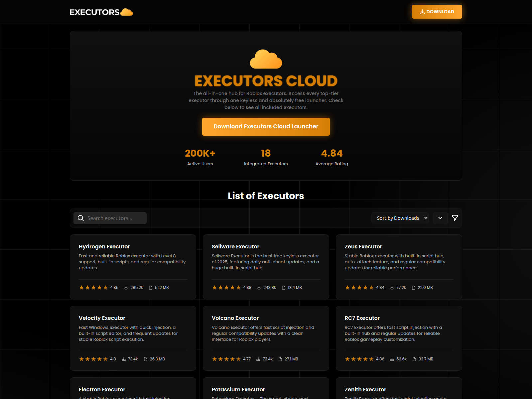Click Seliware Executor downloads icon 243.8k
Viewport: 532px width, 399px height.
pos(259,288)
